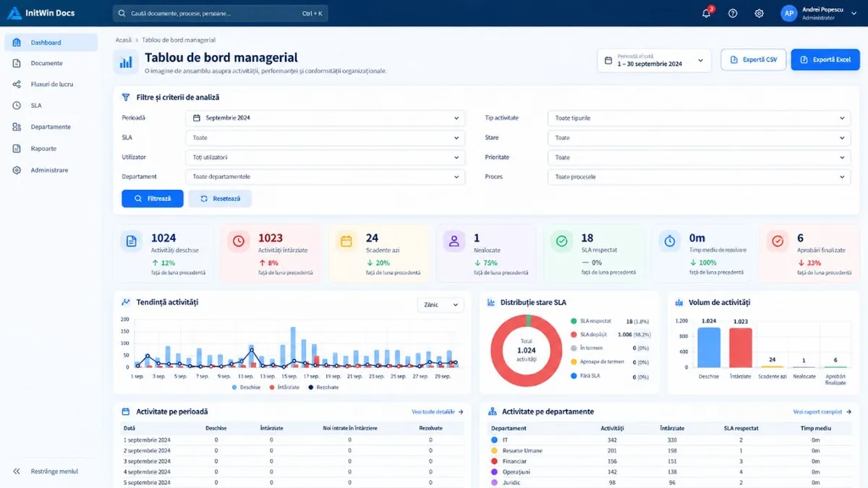Viewport: 868px width, 488px height.
Task: Click the icon on Aprobări finalizate card
Action: point(778,241)
